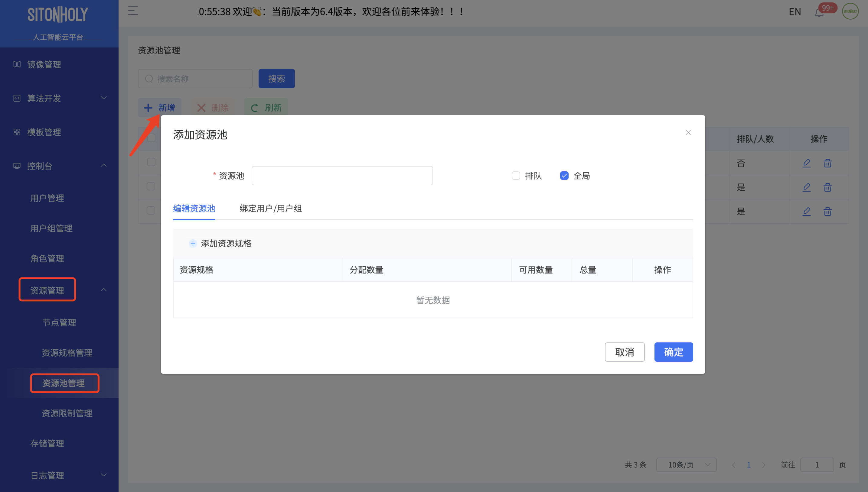Viewport: 868px width, 492px height.
Task: Expand the 日志管理 menu chevron
Action: point(104,475)
